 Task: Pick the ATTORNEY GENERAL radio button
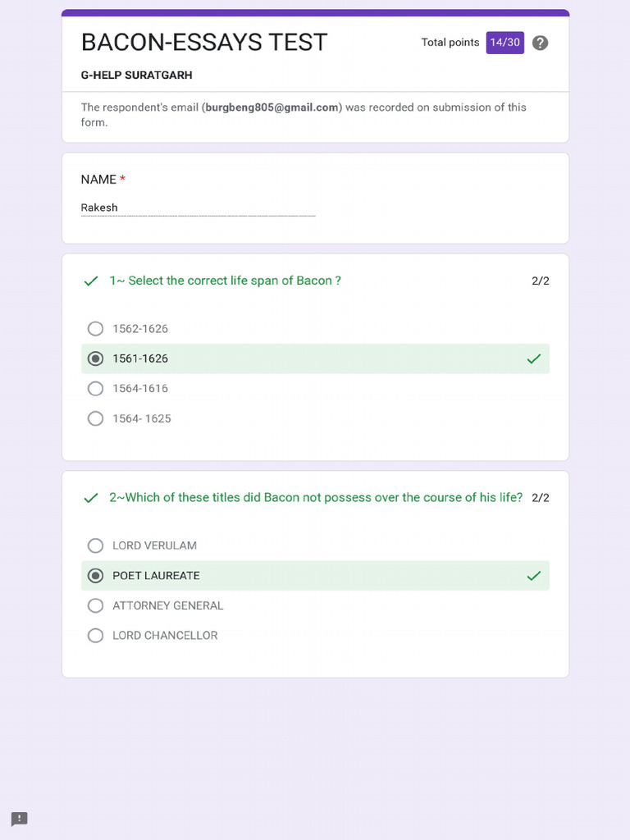pyautogui.click(x=95, y=605)
